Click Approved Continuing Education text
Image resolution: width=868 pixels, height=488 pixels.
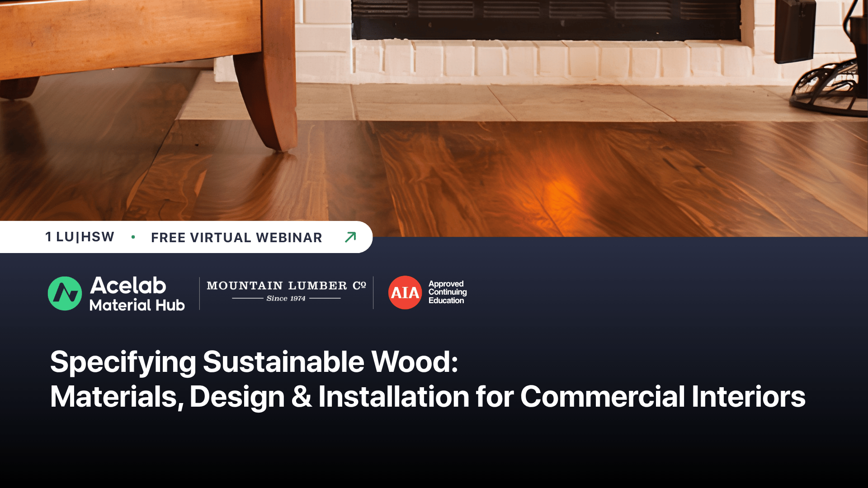(448, 292)
